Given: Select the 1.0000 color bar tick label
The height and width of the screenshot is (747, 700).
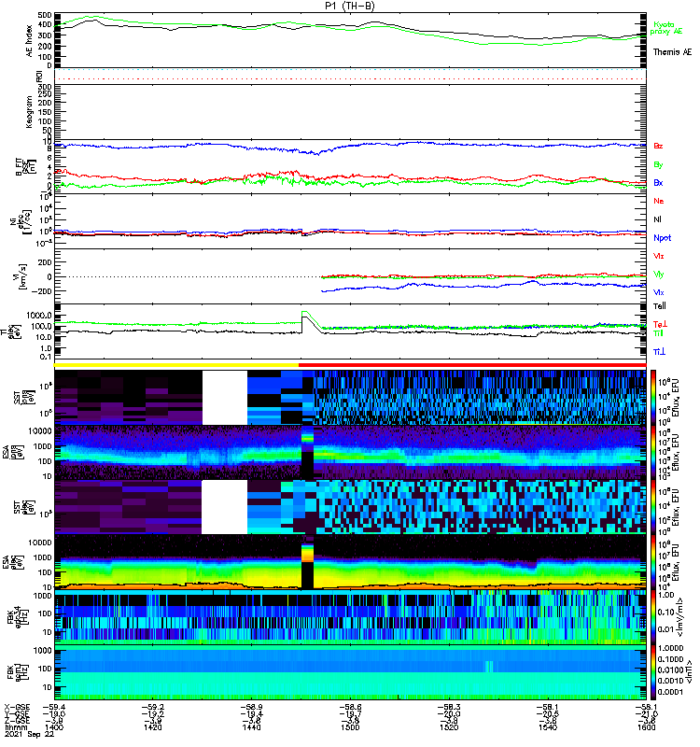Looking at the screenshot, I should 670,648.
